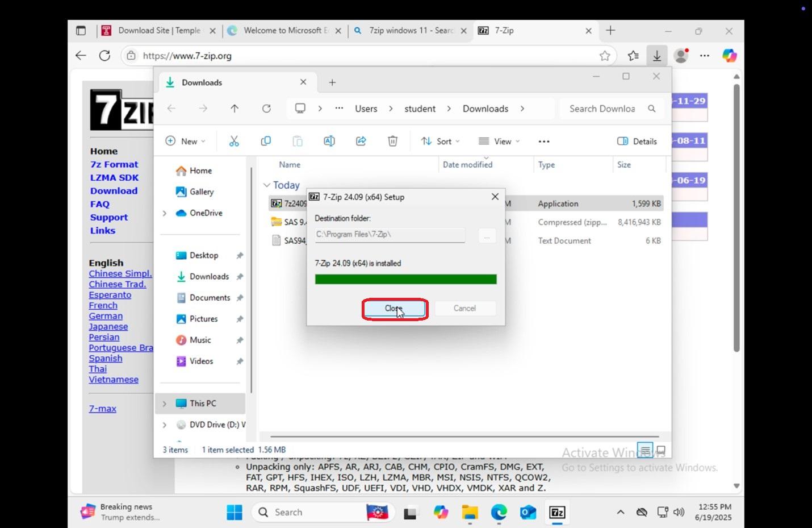Screen dimensions: 812x528
Task: Click the Download link on 7-Zip page
Action: tap(114, 191)
